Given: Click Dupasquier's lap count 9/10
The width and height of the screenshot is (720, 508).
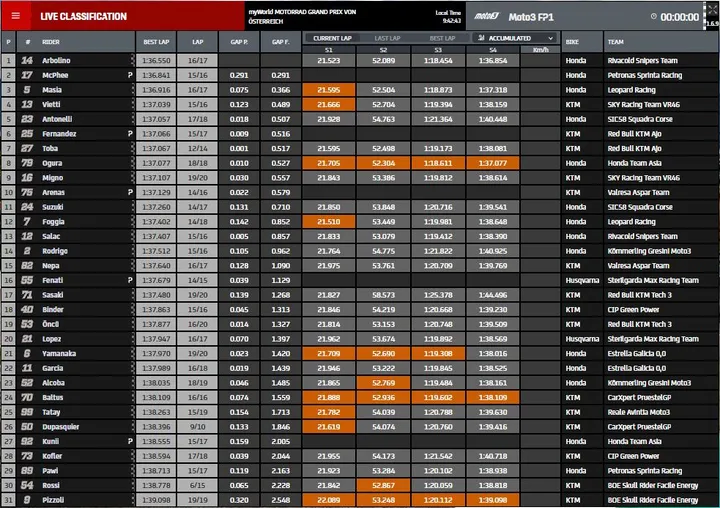Looking at the screenshot, I should pyautogui.click(x=197, y=426).
